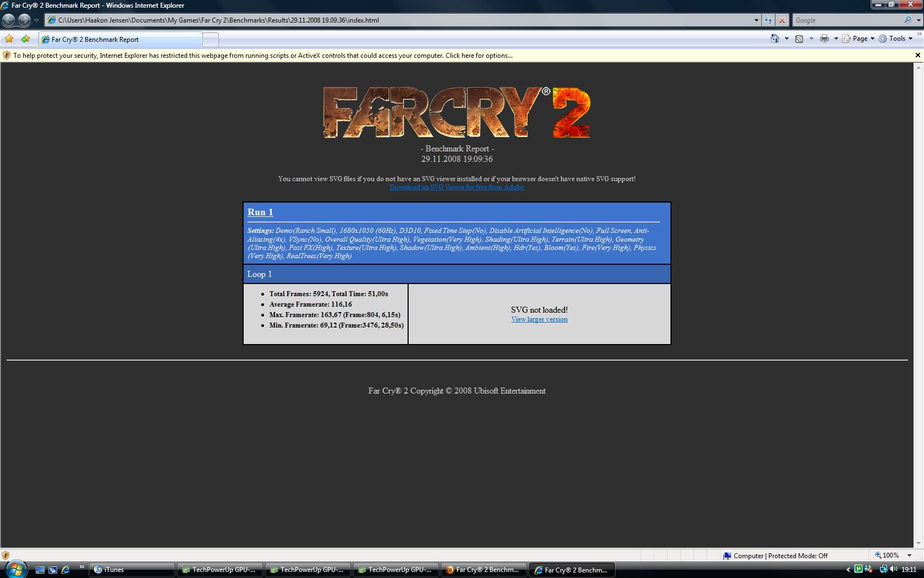Click the Average Framerate: 116,16 text
The image size is (924, 578).
click(311, 304)
